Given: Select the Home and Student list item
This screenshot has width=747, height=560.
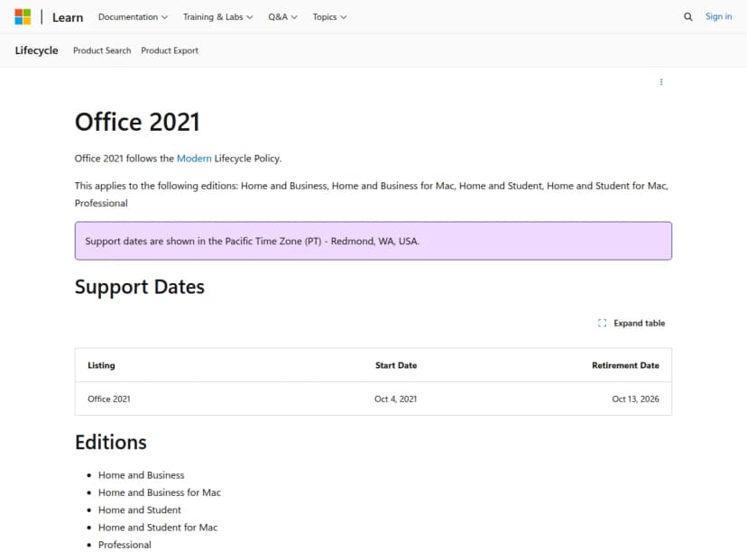Looking at the screenshot, I should click(x=140, y=510).
